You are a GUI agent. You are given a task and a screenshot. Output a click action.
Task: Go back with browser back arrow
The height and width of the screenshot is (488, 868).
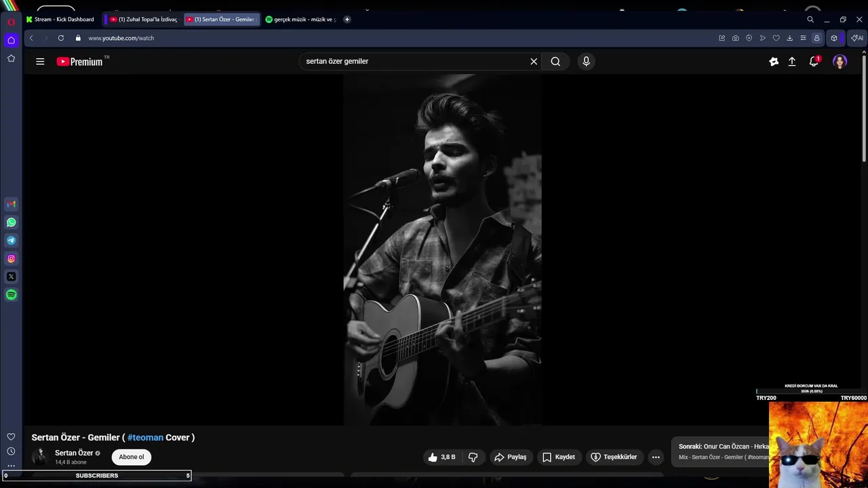point(31,39)
